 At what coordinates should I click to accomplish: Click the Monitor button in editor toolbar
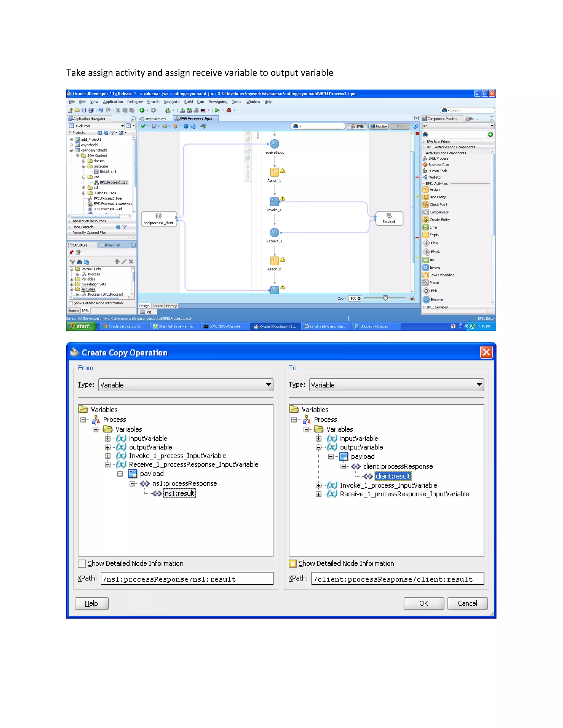(379, 126)
